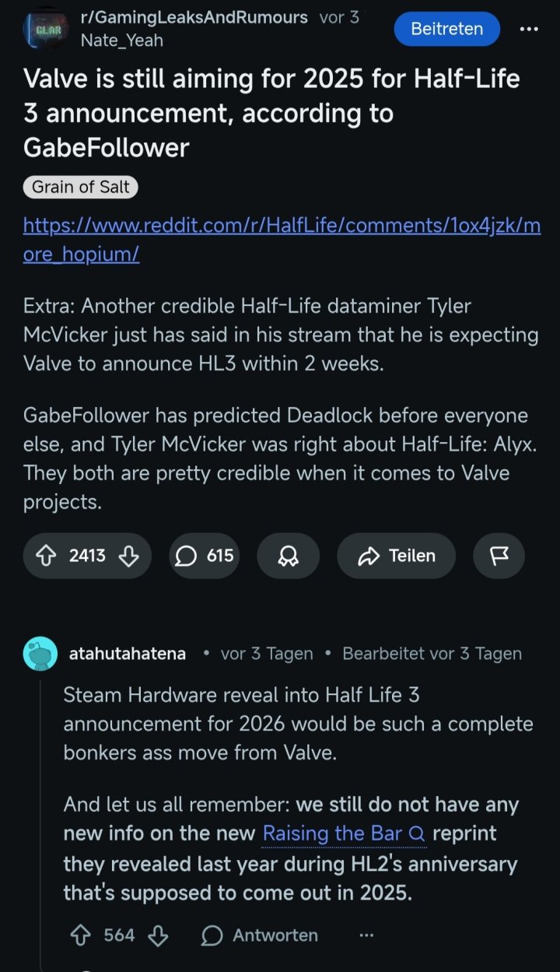Join subreddit with Beitreten button
560x972 pixels.
click(446, 29)
